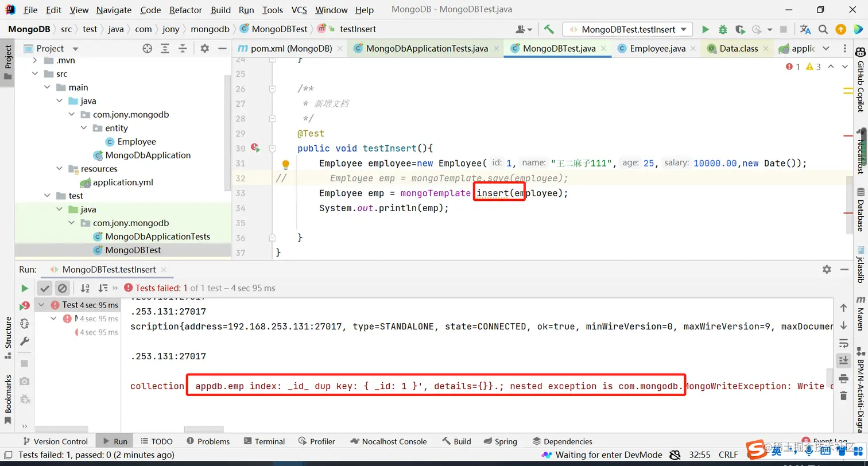Show hidden editor tabs chevron
The height and width of the screenshot is (466, 868).
[x=826, y=49]
